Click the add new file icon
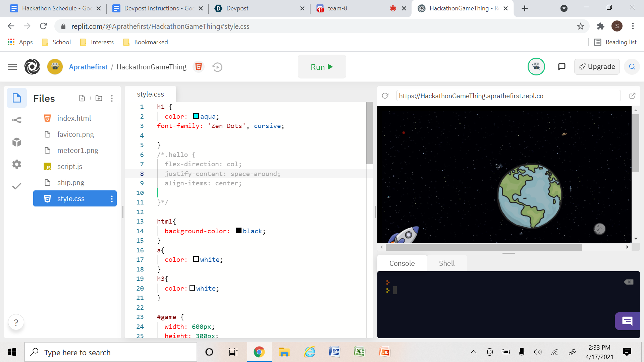 tap(82, 98)
